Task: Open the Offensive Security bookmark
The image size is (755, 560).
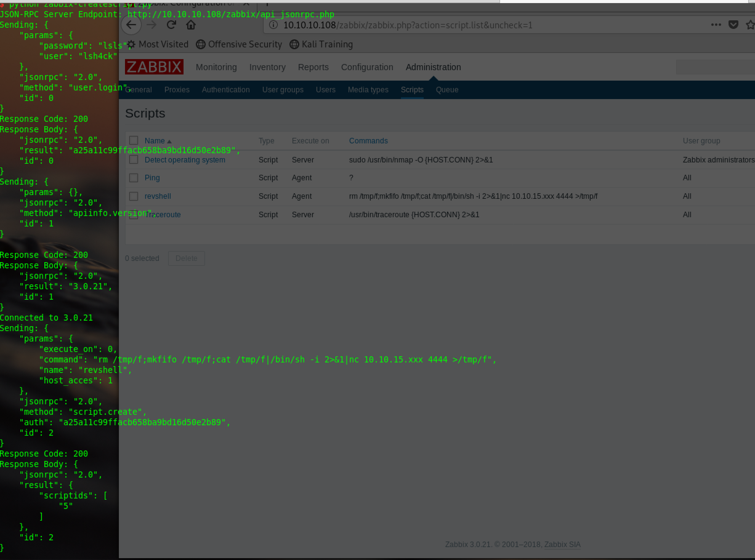Action: click(x=239, y=44)
